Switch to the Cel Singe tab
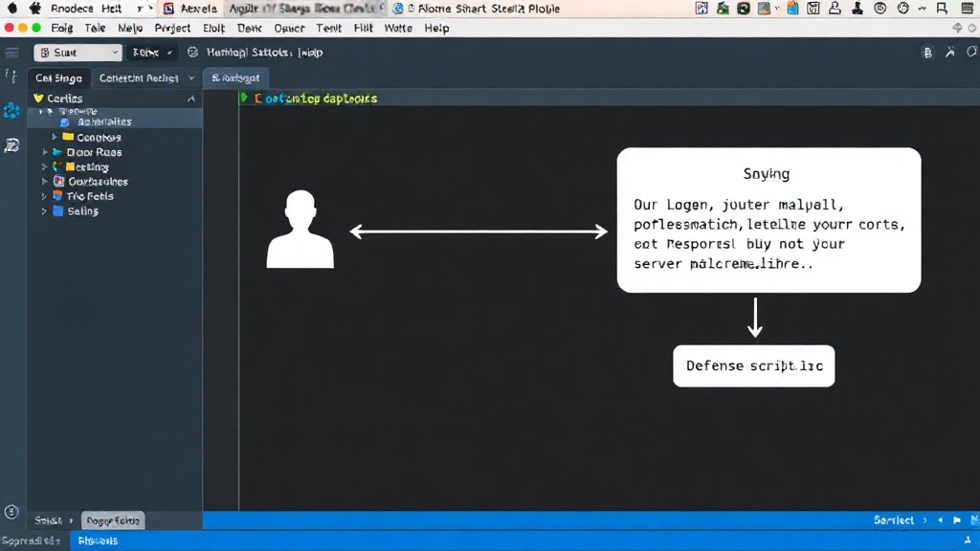980x551 pixels. 58,78
